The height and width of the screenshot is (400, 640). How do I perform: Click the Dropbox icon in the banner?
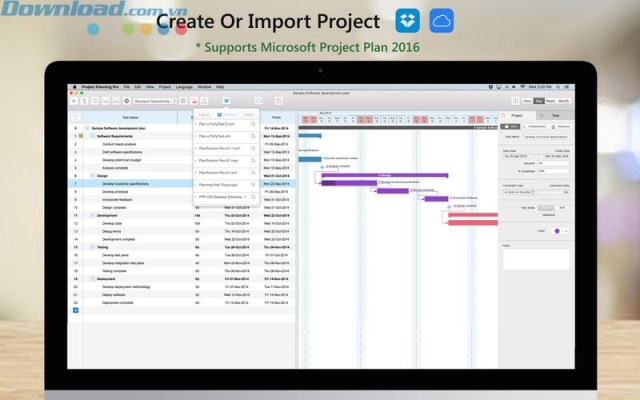(407, 21)
